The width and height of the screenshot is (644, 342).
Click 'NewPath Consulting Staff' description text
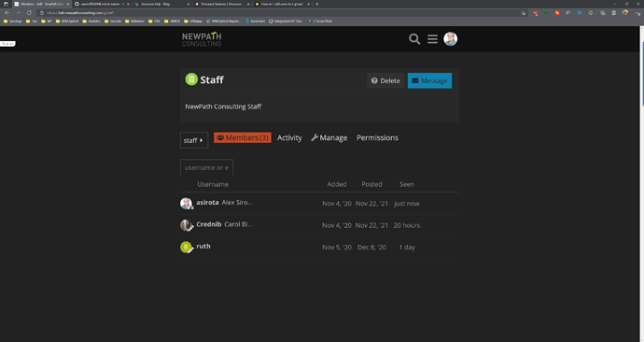coord(223,107)
